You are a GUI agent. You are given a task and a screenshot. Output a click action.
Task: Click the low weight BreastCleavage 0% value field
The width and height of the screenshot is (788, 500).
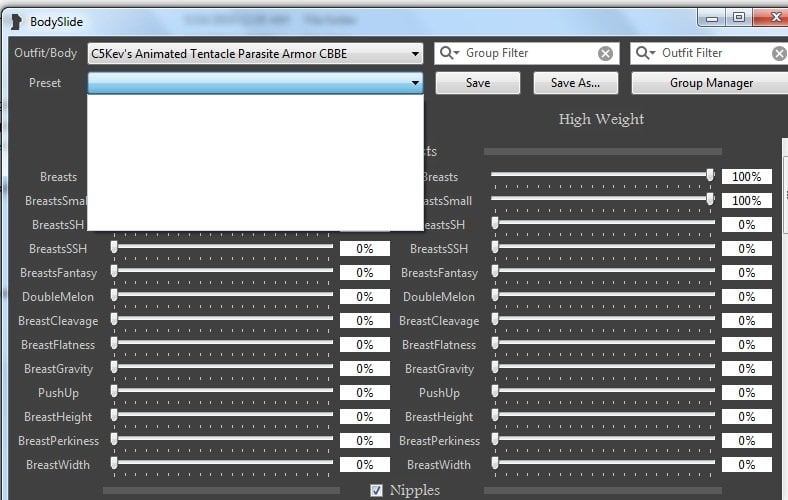[365, 321]
